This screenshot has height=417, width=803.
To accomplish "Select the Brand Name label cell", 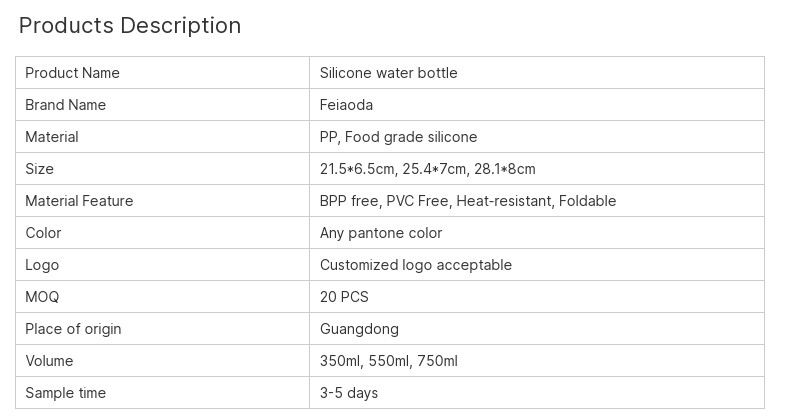I will (65, 105).
